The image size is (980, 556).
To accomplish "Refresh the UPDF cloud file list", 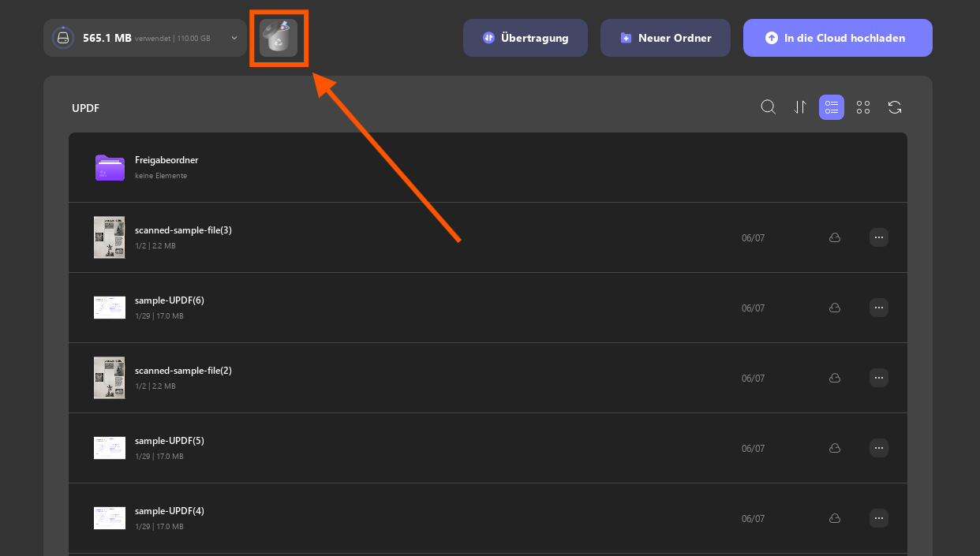I will coord(895,107).
